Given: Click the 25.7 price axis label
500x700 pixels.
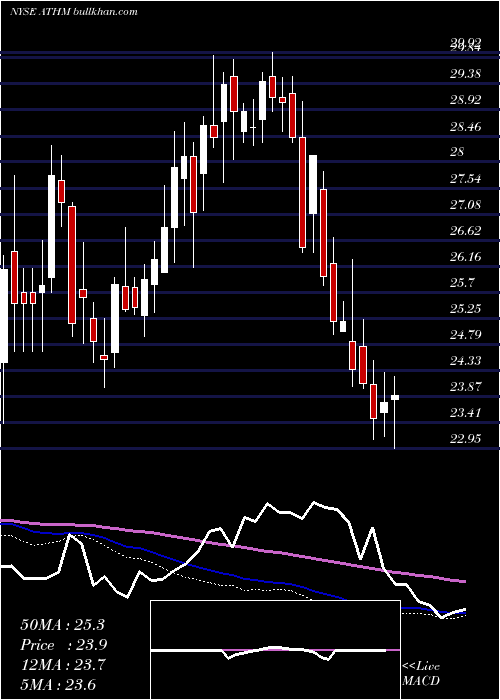Looking at the screenshot, I should (x=462, y=283).
